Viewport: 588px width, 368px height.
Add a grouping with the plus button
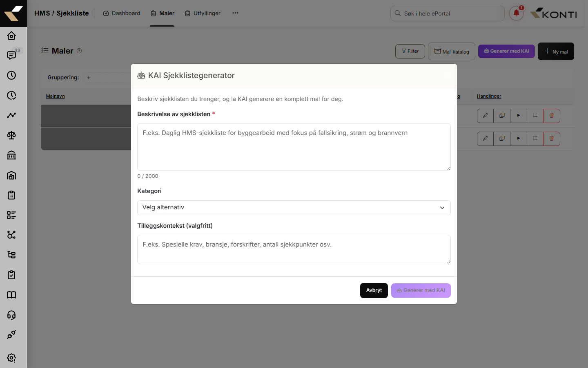pos(89,78)
